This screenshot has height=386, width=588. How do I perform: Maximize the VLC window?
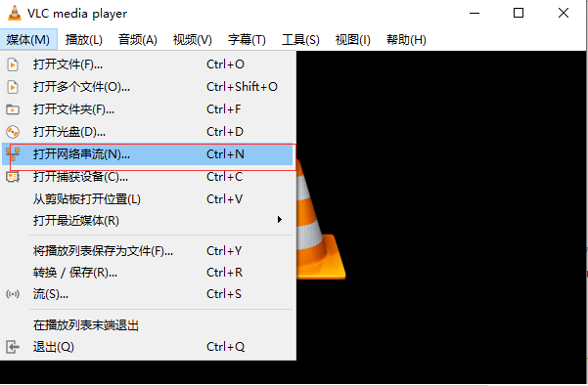tap(519, 13)
